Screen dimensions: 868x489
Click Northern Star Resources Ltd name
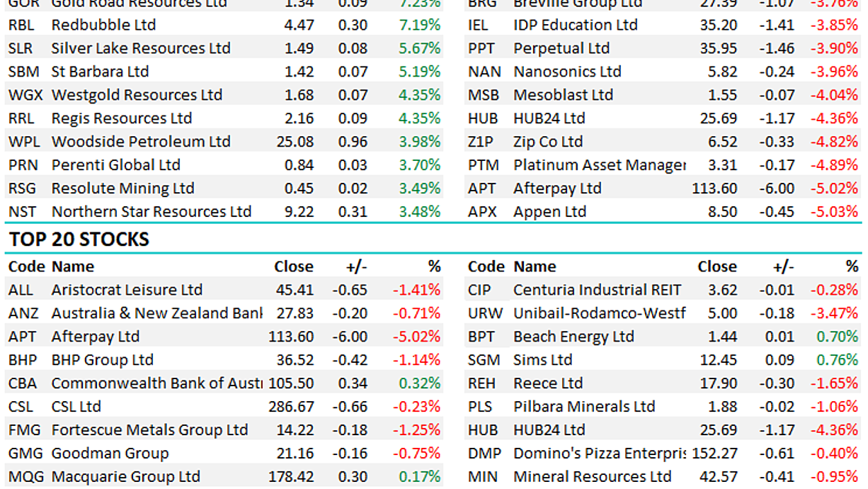click(x=152, y=212)
